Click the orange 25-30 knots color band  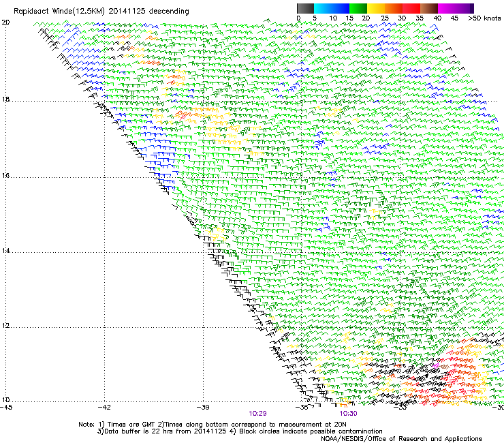(394, 8)
